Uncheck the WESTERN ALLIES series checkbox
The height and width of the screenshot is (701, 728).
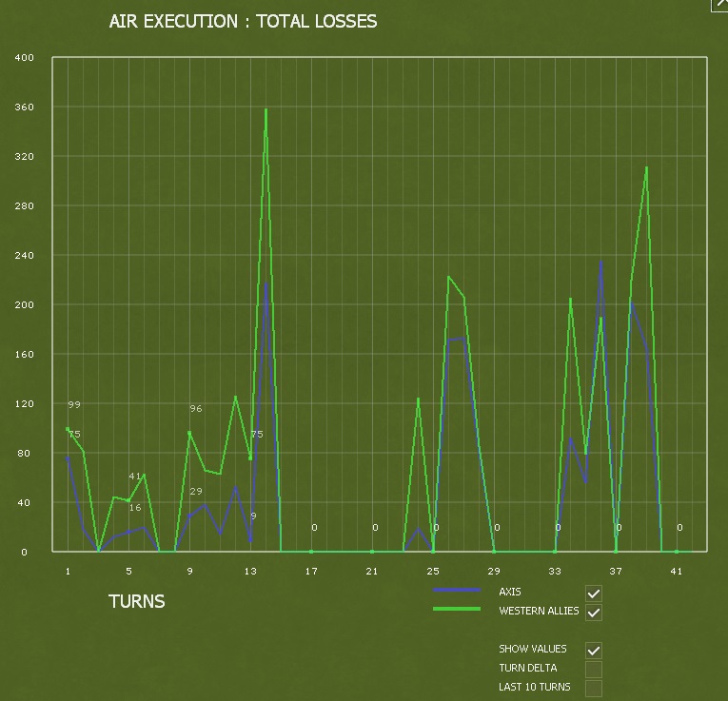(594, 613)
